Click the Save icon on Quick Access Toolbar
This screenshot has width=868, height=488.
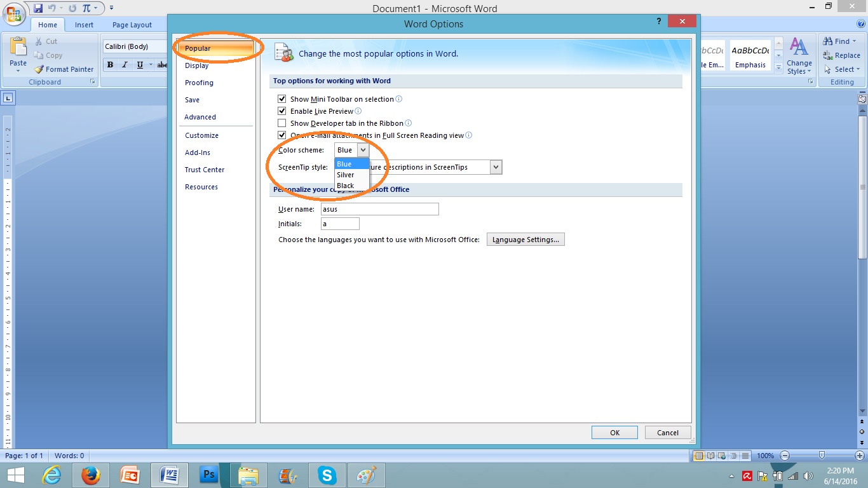coord(38,7)
